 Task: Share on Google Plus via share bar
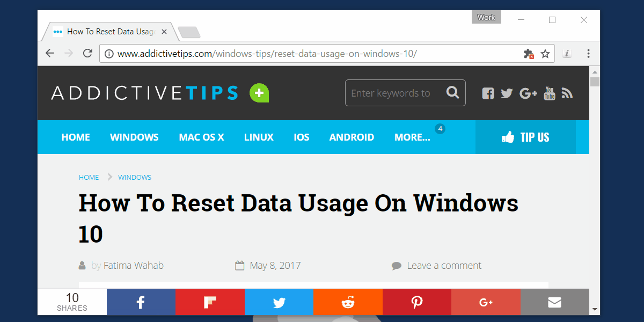486,302
